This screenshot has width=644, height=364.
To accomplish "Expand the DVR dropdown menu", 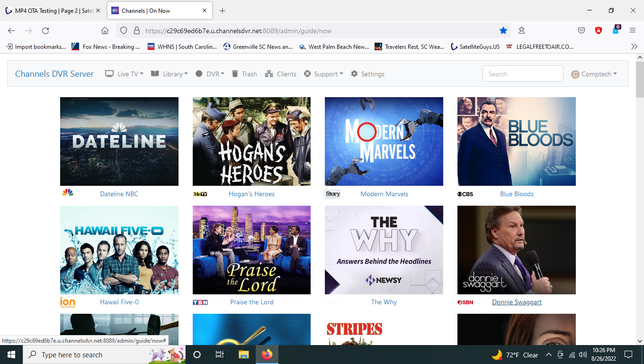I will coord(210,74).
